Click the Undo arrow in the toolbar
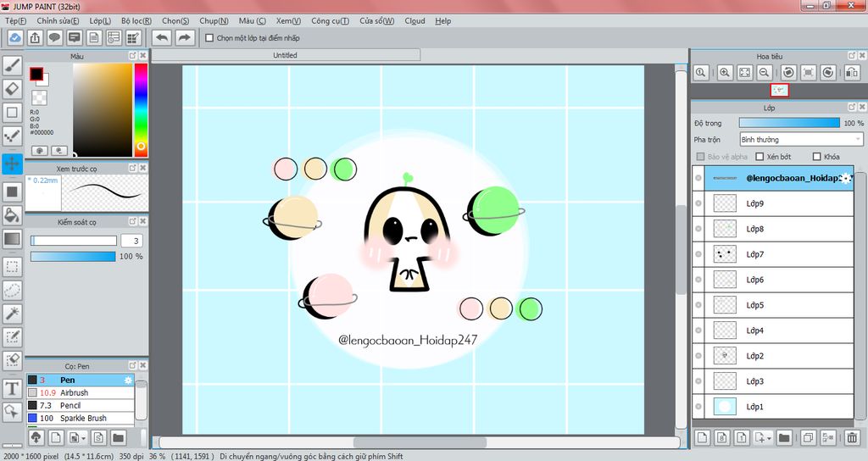868x461 pixels. (162, 37)
